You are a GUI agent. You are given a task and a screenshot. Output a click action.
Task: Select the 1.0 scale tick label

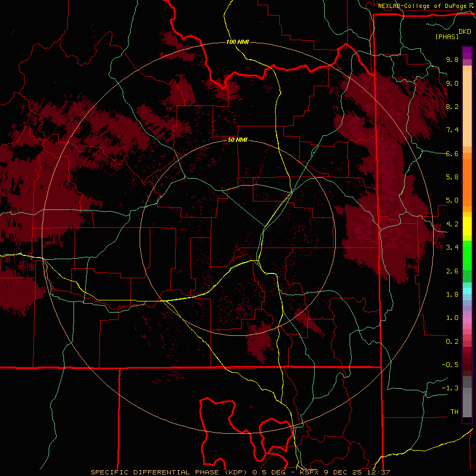click(452, 318)
